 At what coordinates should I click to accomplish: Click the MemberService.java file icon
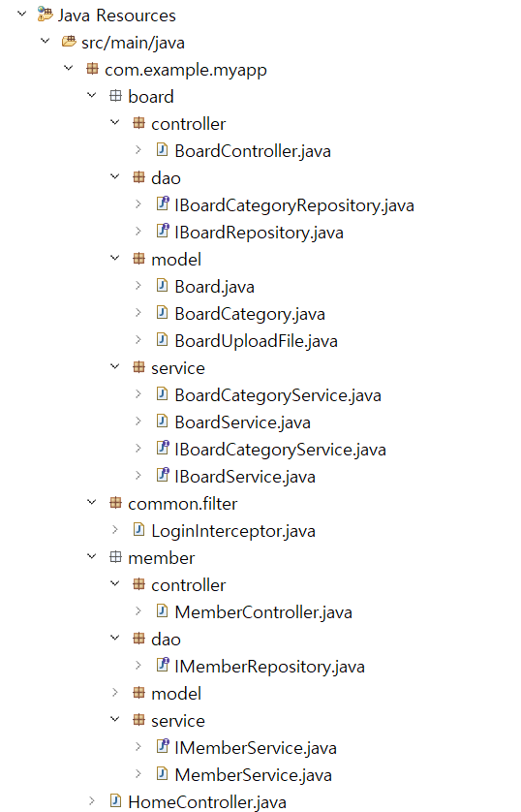[162, 773]
